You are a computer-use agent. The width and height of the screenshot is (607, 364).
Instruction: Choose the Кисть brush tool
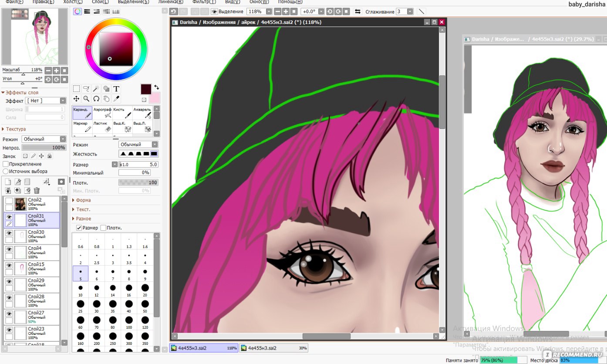pyautogui.click(x=122, y=113)
